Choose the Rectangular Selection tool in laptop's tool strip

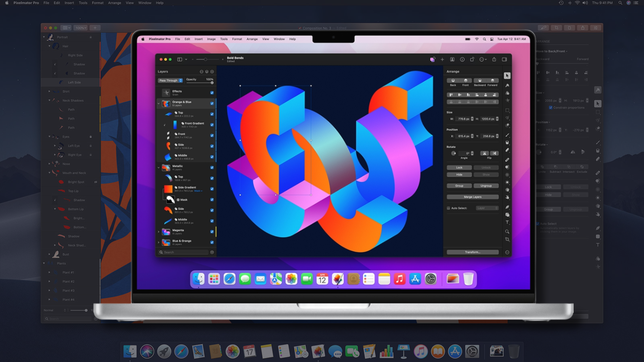[x=507, y=110]
